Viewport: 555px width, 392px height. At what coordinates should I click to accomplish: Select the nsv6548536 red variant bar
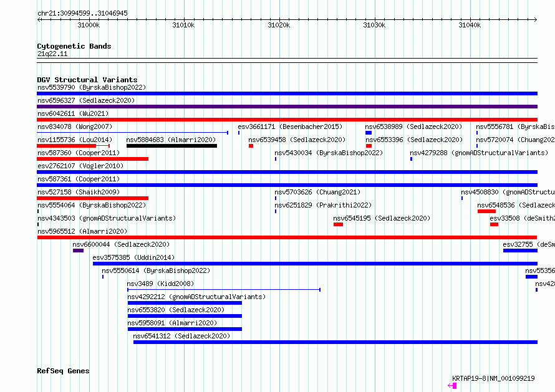click(486, 211)
